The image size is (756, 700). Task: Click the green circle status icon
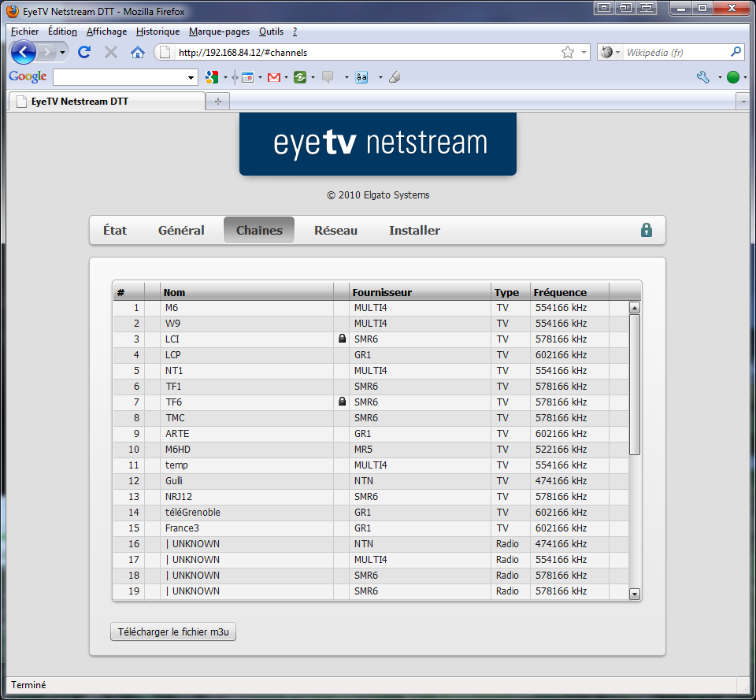(x=733, y=77)
